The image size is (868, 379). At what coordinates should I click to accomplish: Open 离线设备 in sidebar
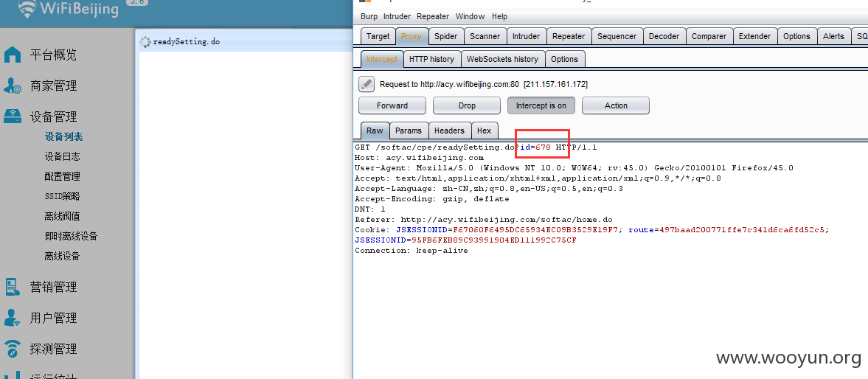pyautogui.click(x=63, y=256)
